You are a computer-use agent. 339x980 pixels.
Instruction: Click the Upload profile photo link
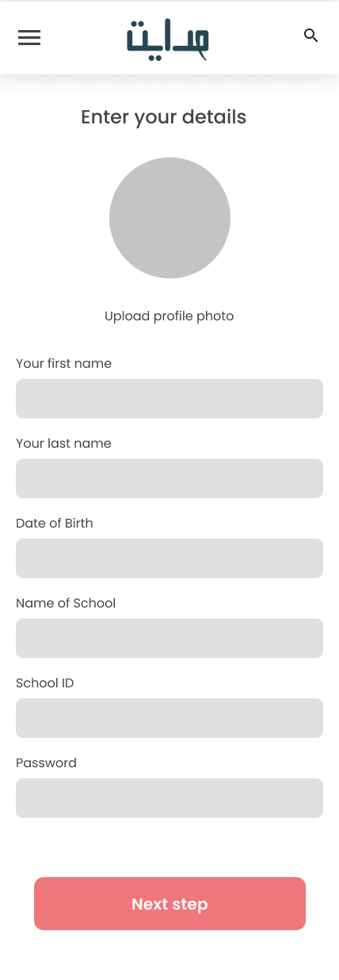169,316
